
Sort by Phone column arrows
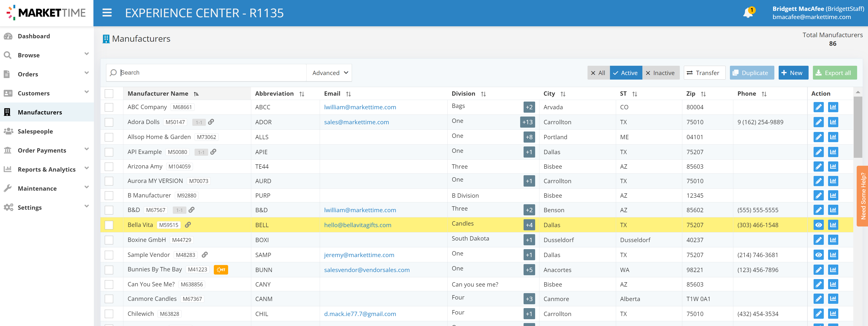764,94
